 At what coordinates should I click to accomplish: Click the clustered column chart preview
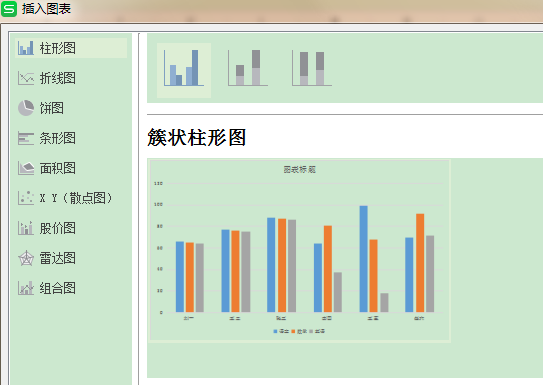point(300,251)
